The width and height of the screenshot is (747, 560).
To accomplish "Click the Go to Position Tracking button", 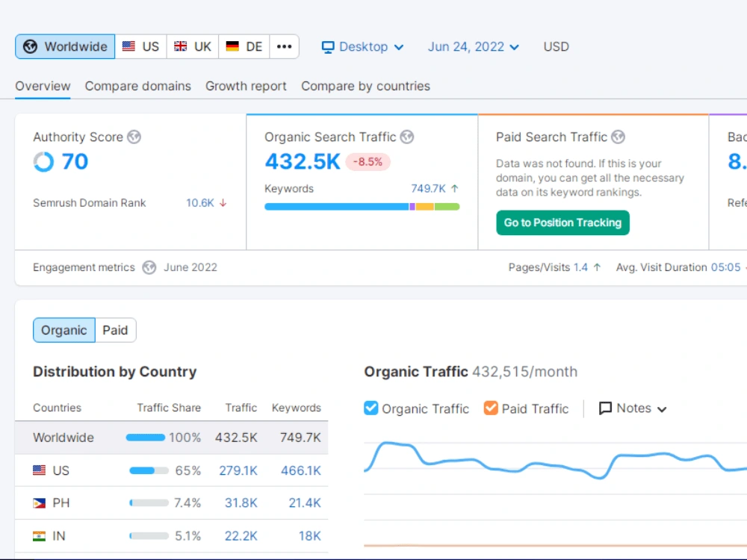I will pos(562,223).
